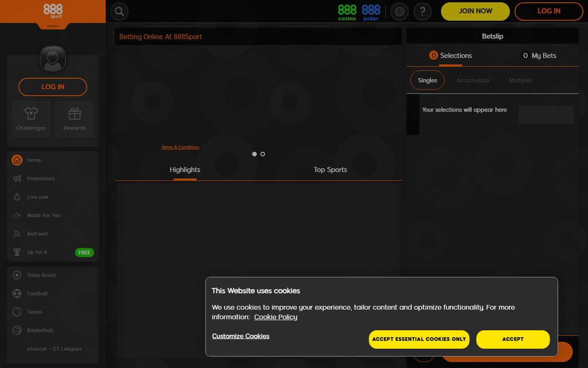Click the Selections count badge
This screenshot has width=588, height=368.
(434, 56)
